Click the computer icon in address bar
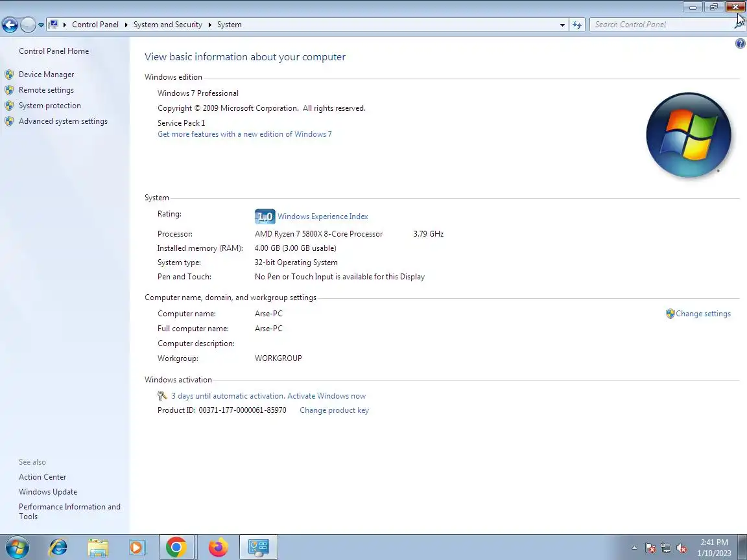The image size is (747, 560). (x=53, y=24)
